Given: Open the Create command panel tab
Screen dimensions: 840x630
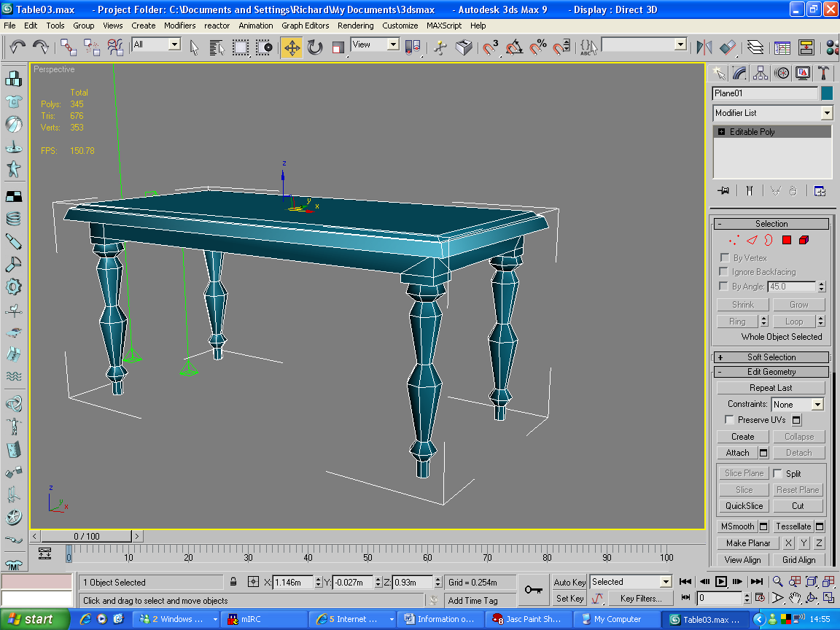Looking at the screenshot, I should coord(718,73).
